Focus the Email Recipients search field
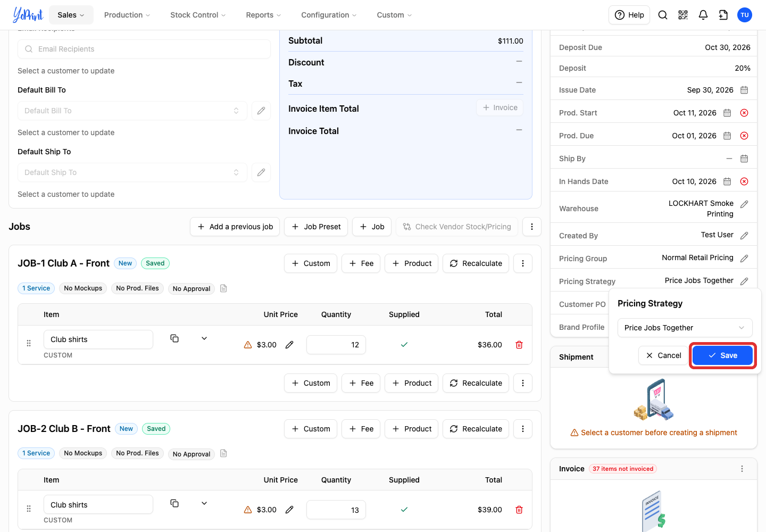Viewport: 766px width, 532px height. [x=144, y=49]
